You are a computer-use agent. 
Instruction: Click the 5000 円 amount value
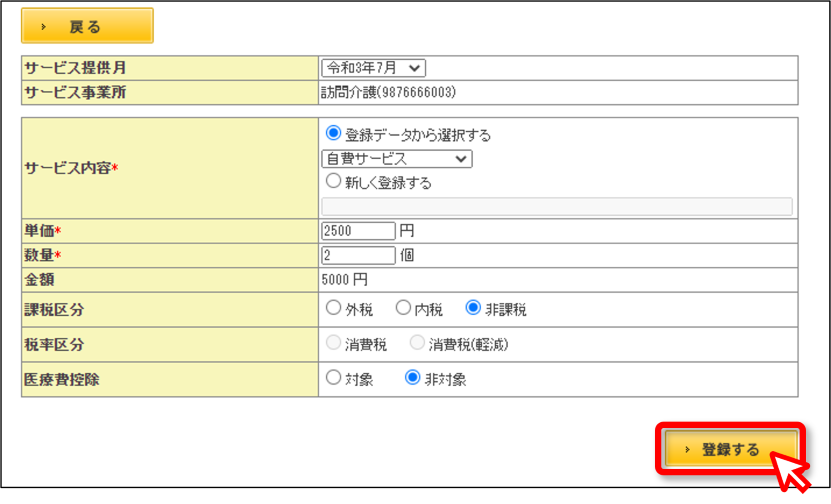pyautogui.click(x=344, y=279)
